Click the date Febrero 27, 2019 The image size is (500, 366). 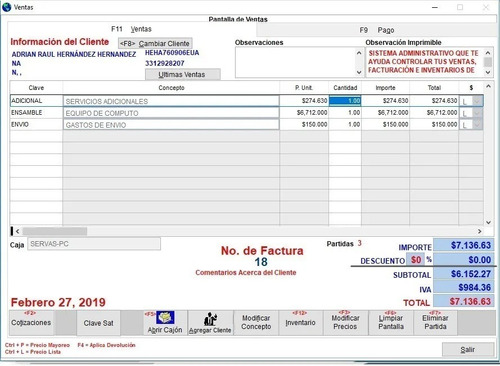click(x=58, y=302)
